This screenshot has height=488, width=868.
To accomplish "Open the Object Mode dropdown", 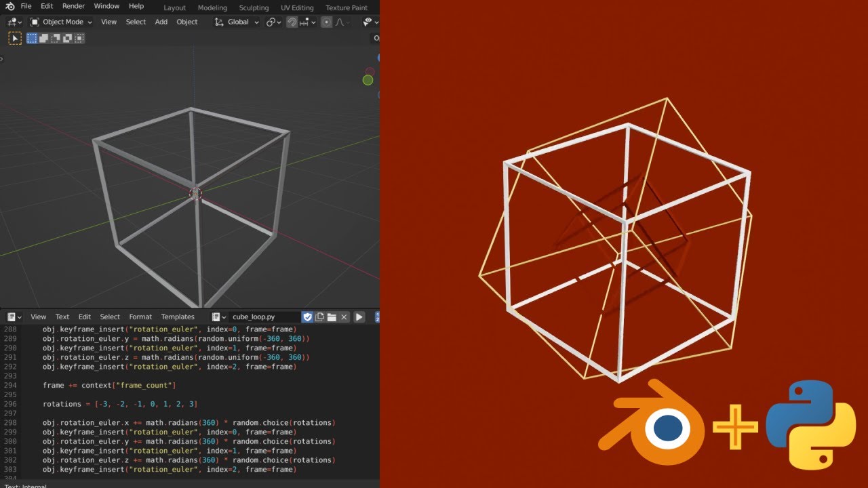I will point(60,22).
